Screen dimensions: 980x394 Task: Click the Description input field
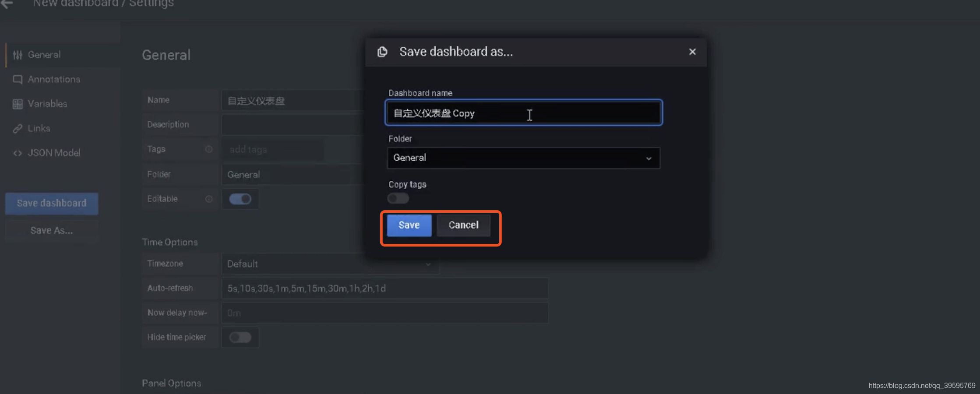[x=293, y=125]
